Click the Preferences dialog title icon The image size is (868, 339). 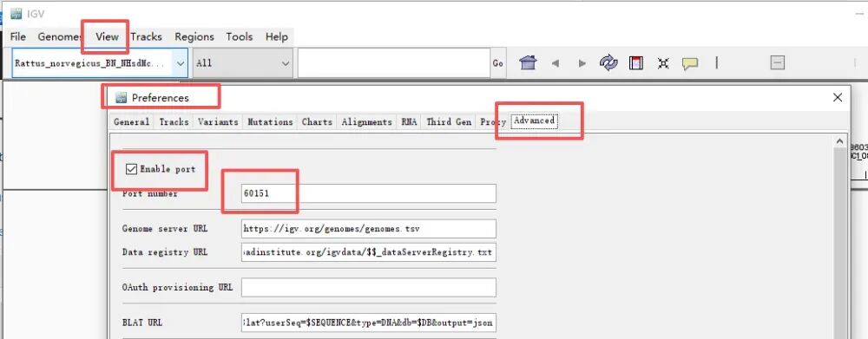[121, 98]
